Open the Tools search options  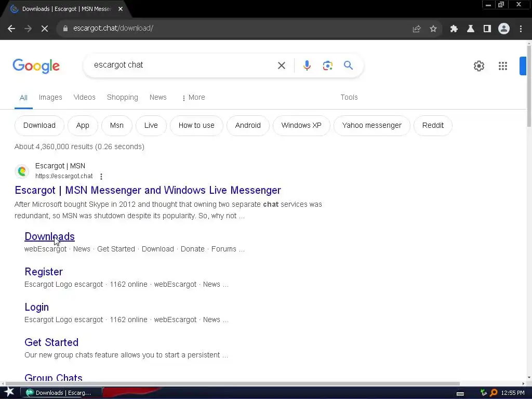coord(349,97)
